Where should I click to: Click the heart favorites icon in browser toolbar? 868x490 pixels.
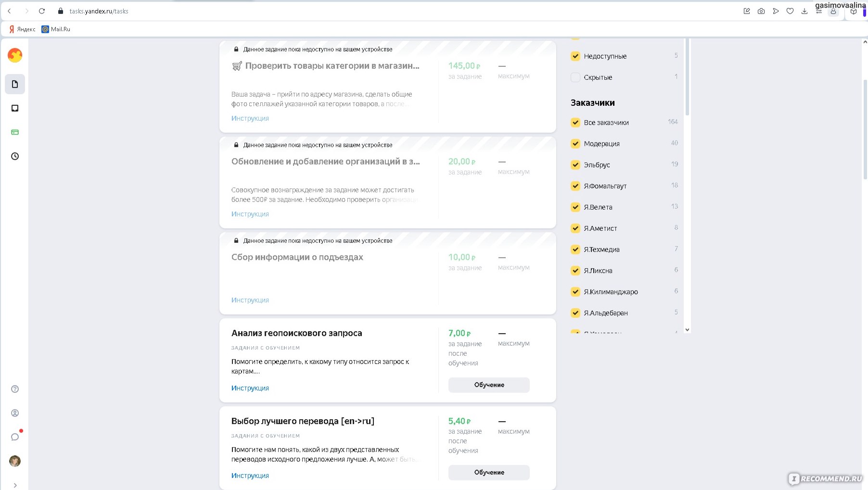point(790,11)
